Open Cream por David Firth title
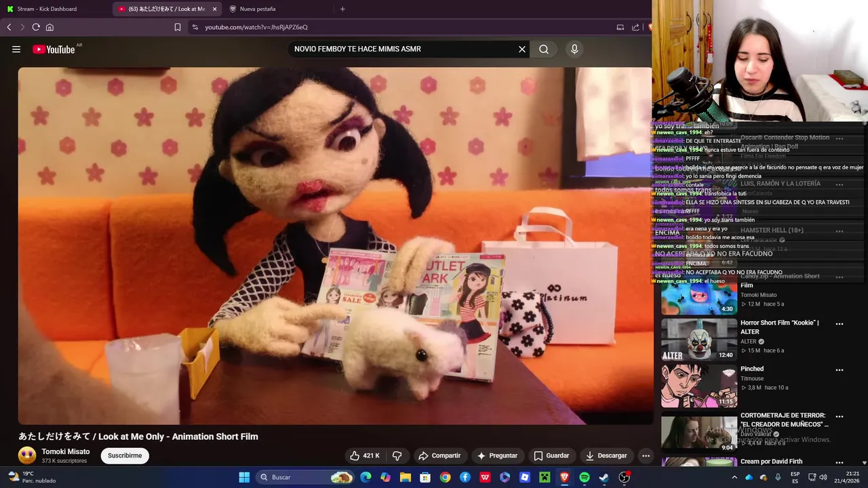This screenshot has height=488, width=868. tap(771, 462)
